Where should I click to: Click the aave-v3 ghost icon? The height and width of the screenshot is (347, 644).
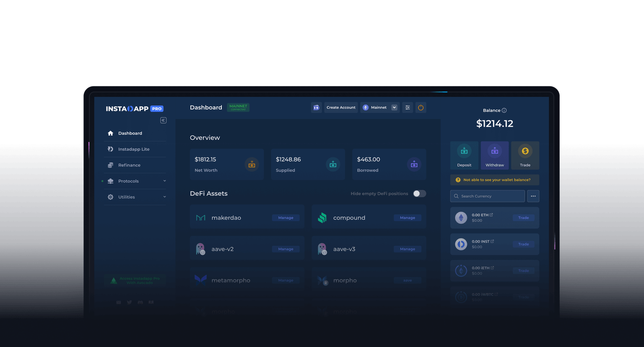322,249
